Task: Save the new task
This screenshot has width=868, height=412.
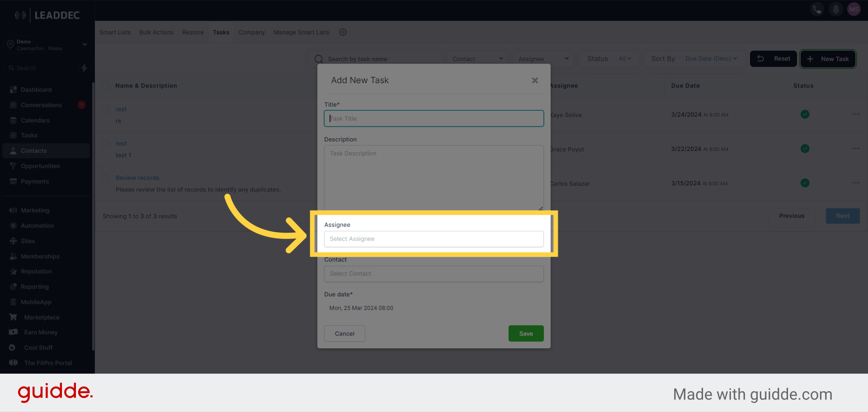Action: coord(526,333)
